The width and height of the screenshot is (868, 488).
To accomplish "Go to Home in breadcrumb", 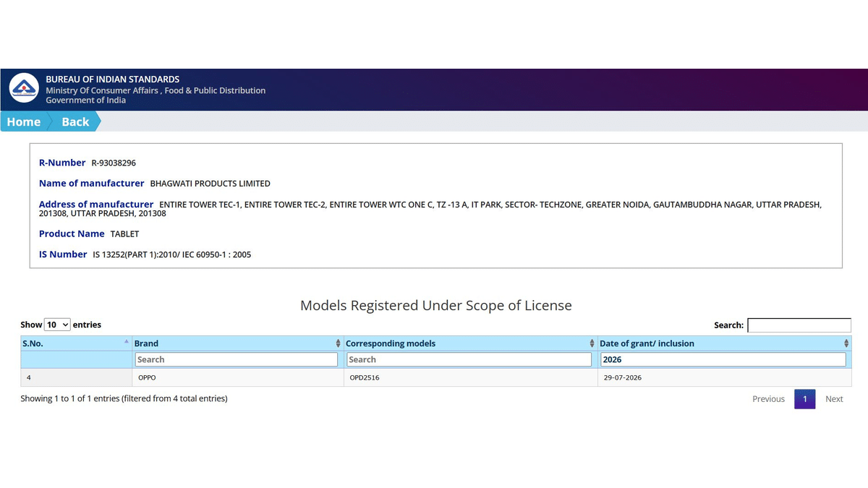I will tap(24, 121).
